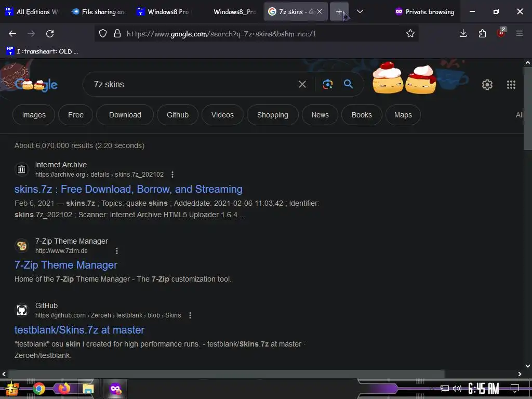Open the network icon in tray

pyautogui.click(x=445, y=389)
